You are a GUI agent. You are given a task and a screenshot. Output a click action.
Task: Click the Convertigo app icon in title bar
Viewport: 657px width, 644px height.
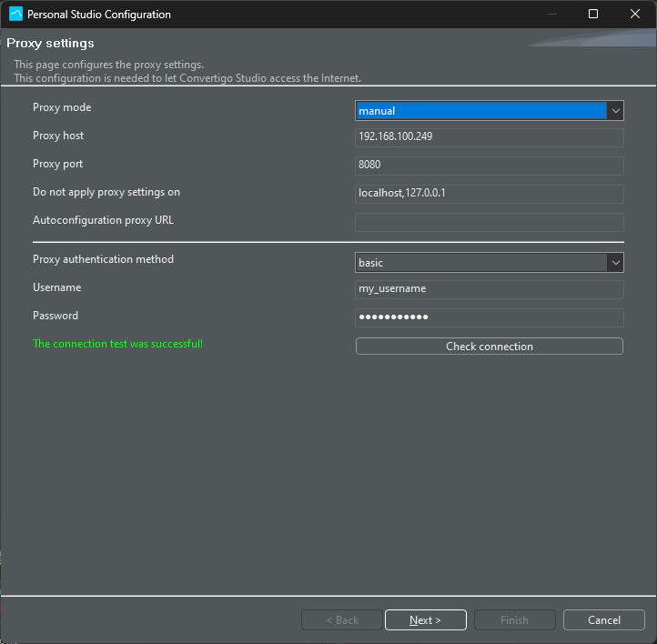tap(15, 15)
